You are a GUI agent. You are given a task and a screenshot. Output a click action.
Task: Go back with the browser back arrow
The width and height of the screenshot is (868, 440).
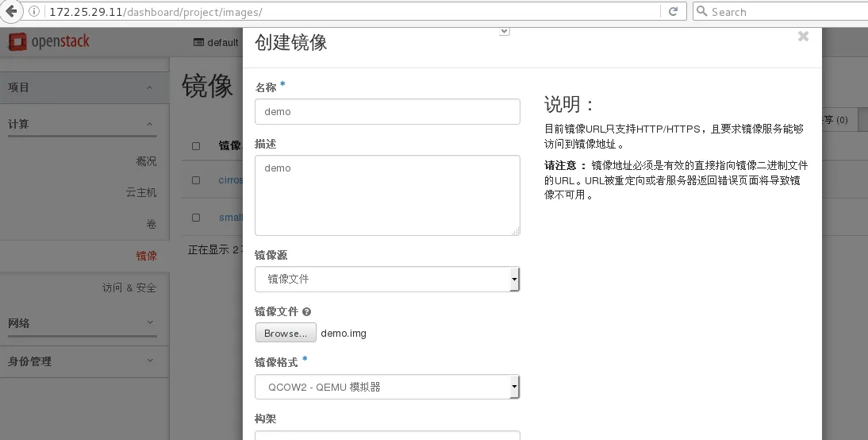10,11
